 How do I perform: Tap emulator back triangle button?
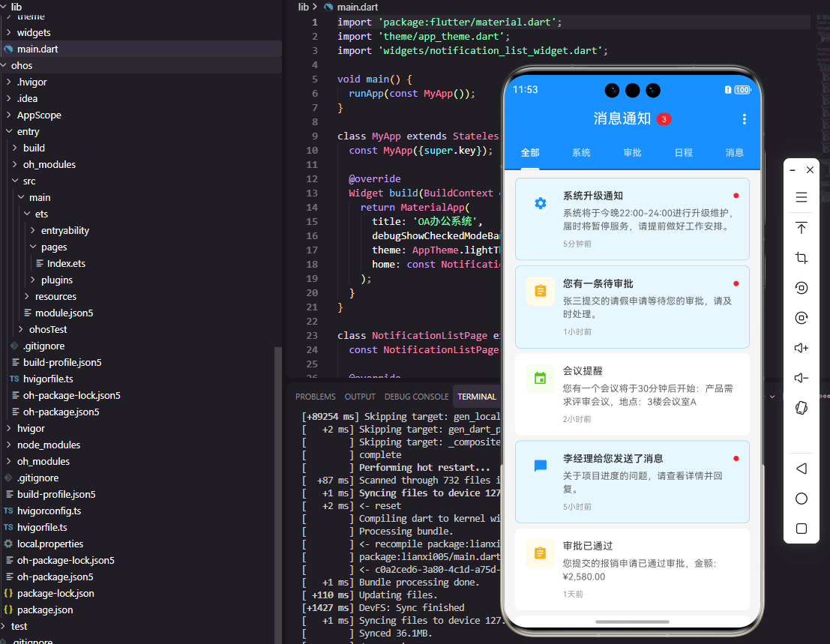pyautogui.click(x=802, y=469)
